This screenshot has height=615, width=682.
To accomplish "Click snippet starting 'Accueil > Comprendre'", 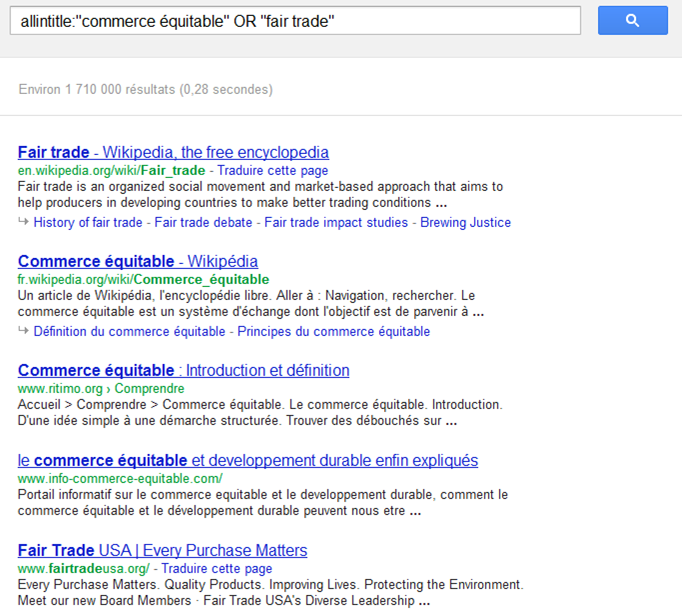I will pyautogui.click(x=260, y=413).
